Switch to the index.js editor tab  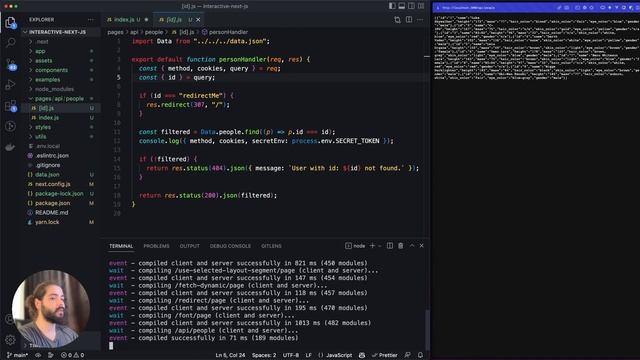(124, 20)
